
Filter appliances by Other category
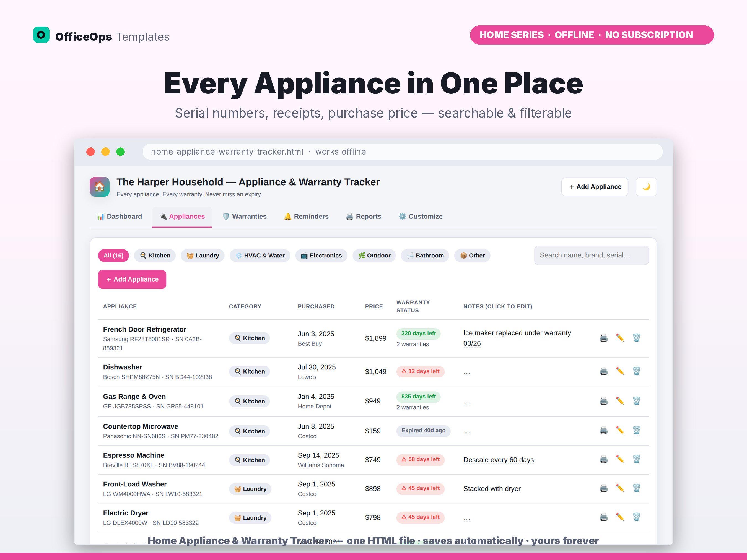pyautogui.click(x=472, y=256)
